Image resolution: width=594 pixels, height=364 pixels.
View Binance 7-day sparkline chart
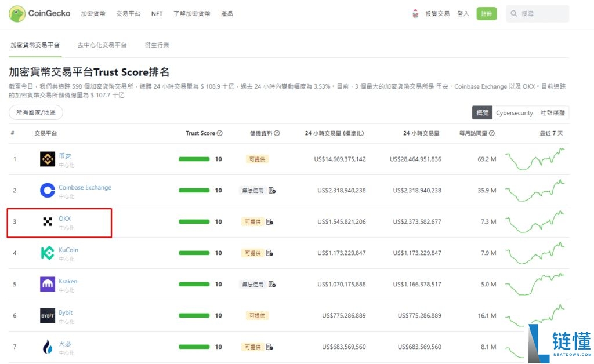(x=535, y=159)
